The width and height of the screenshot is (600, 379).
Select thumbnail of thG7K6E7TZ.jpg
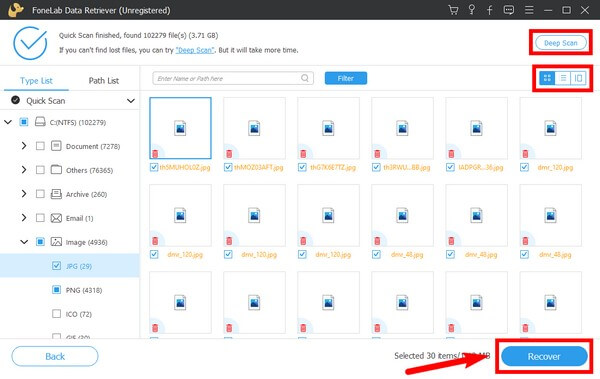click(x=328, y=128)
